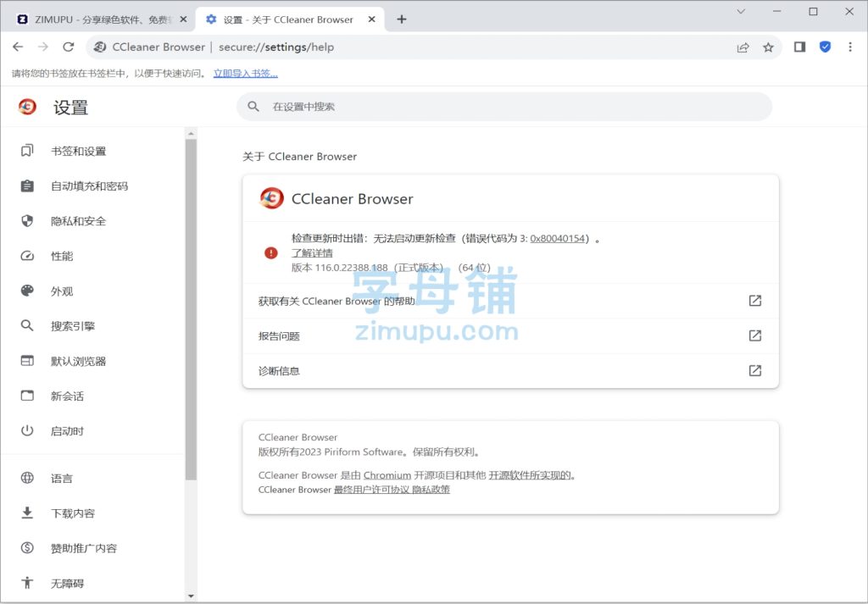Click the bookmark icon beside 书签和设置
Viewport: 868px width, 604px height.
pyautogui.click(x=27, y=151)
